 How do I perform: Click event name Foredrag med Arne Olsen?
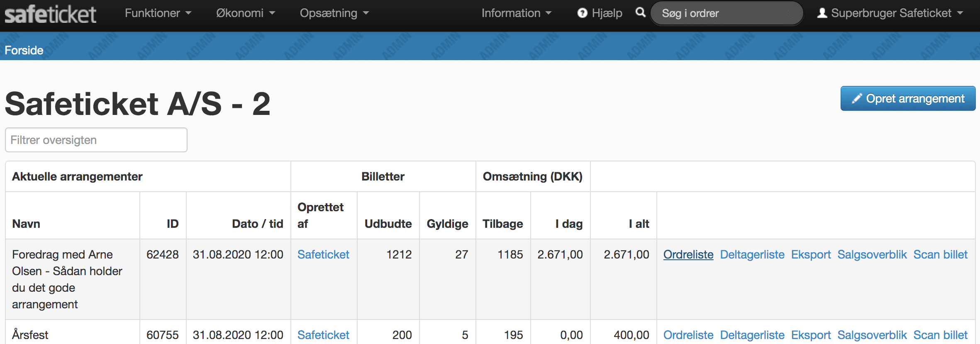67,279
